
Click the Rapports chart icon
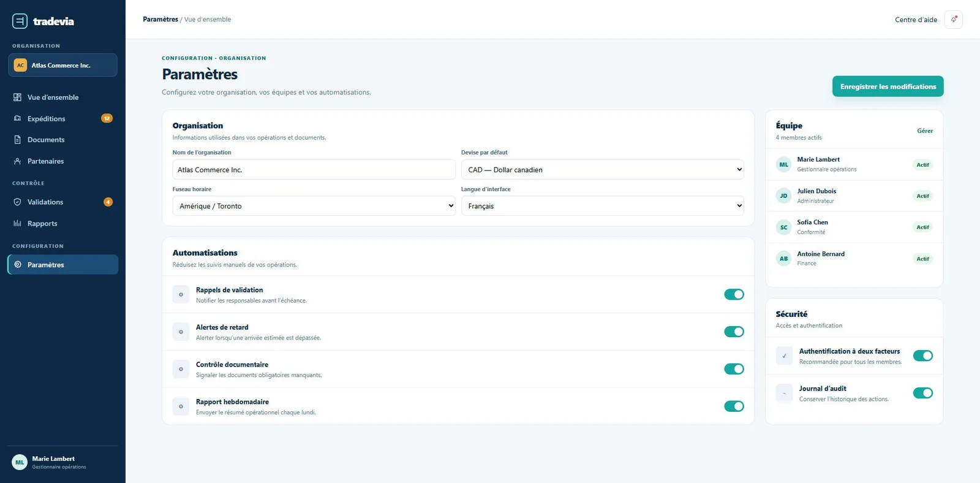[x=17, y=223]
